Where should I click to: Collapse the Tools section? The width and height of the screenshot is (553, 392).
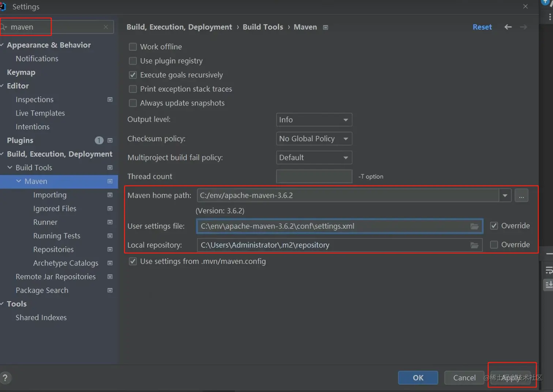tap(2, 304)
